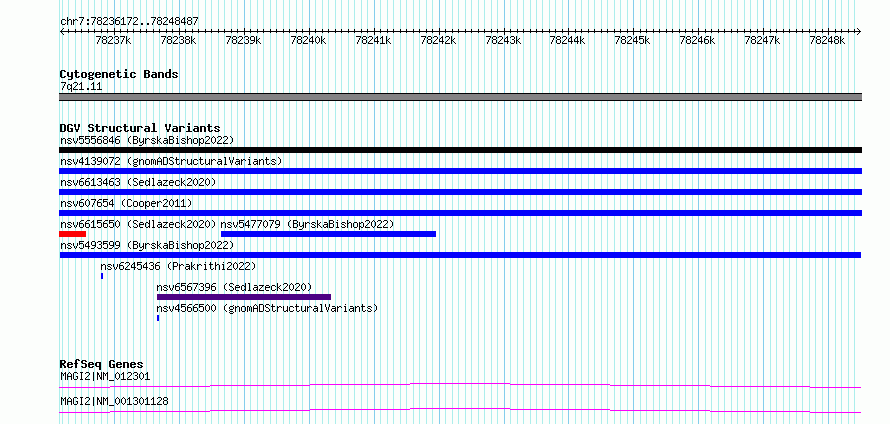
Task: Open the nsv6615650 (Sedlazeck2020) label
Action: tap(138, 224)
